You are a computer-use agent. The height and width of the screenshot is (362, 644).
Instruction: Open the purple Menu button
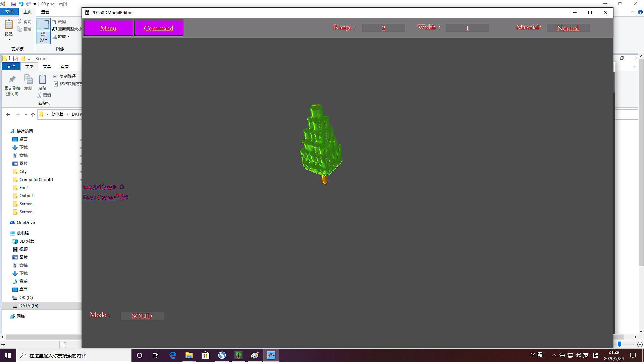point(108,28)
